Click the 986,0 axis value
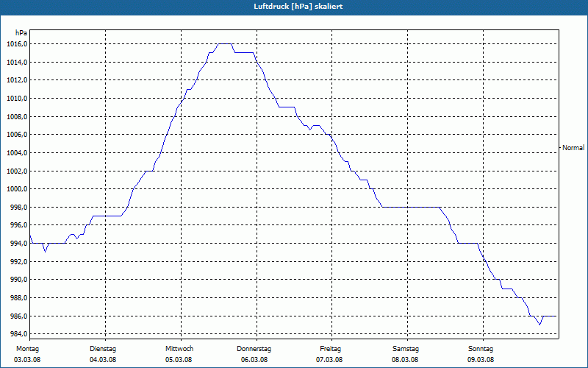This screenshot has width=588, height=368. coord(18,316)
